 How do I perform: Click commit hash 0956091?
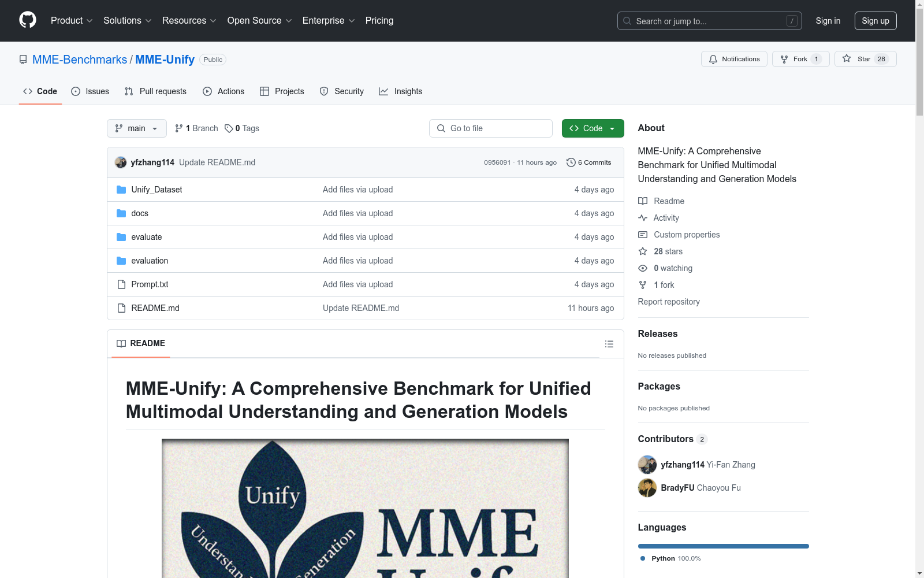click(497, 162)
